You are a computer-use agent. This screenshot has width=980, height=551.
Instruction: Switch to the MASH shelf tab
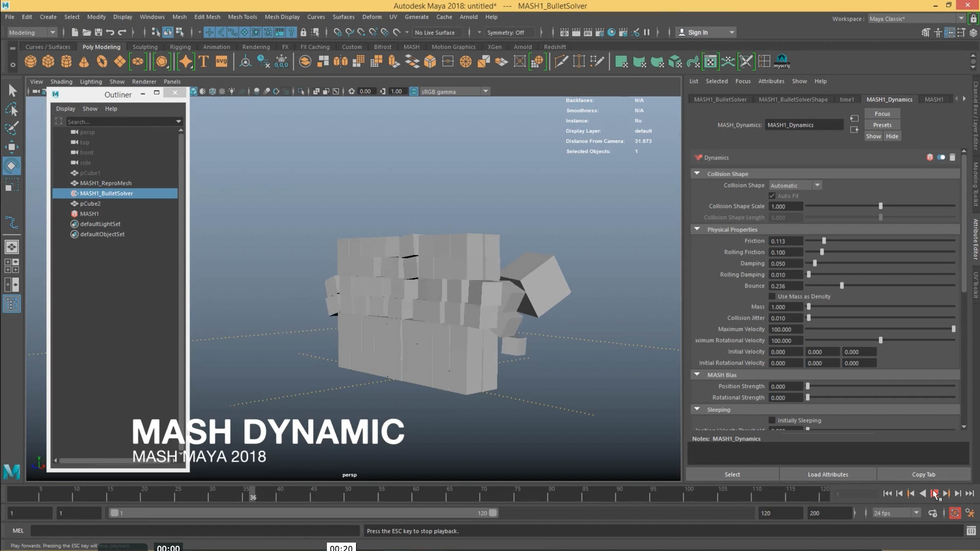tap(411, 47)
